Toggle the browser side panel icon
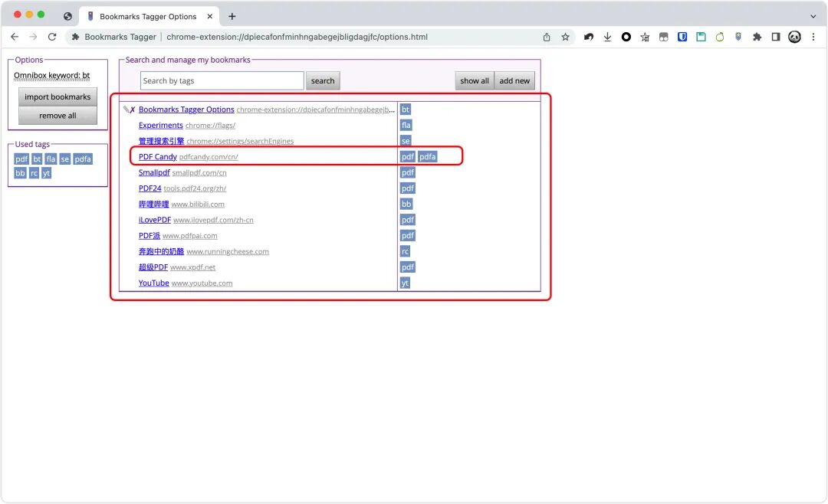This screenshot has width=828, height=504. (776, 37)
